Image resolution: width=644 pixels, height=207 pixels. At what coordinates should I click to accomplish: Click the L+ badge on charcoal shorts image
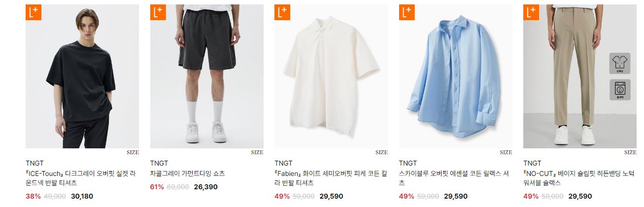158,12
